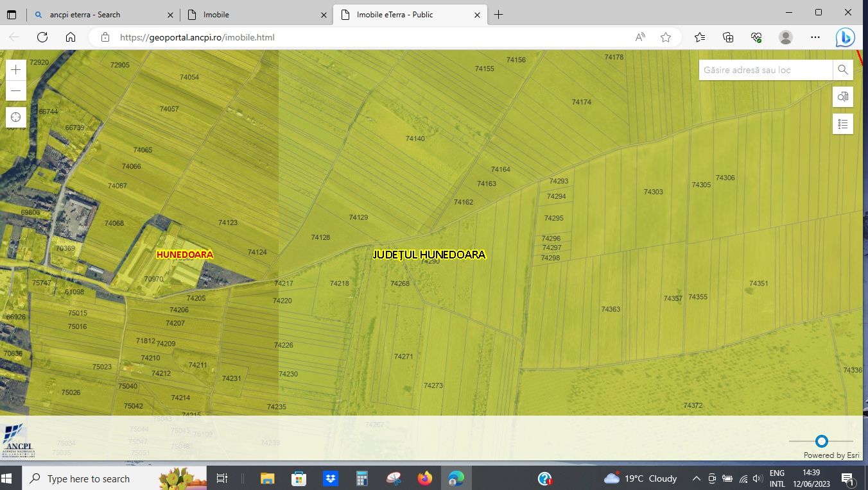Open Read Aloud in address bar

pyautogui.click(x=640, y=37)
